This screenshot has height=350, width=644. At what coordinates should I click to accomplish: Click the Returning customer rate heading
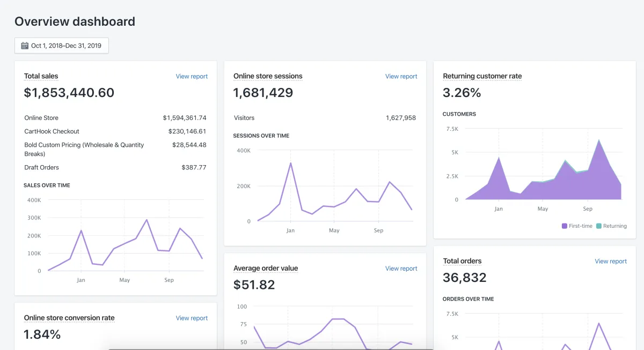pyautogui.click(x=482, y=76)
